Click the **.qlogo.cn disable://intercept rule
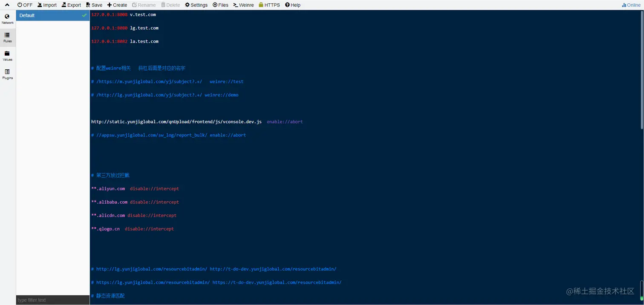The width and height of the screenshot is (644, 305). coord(132,229)
